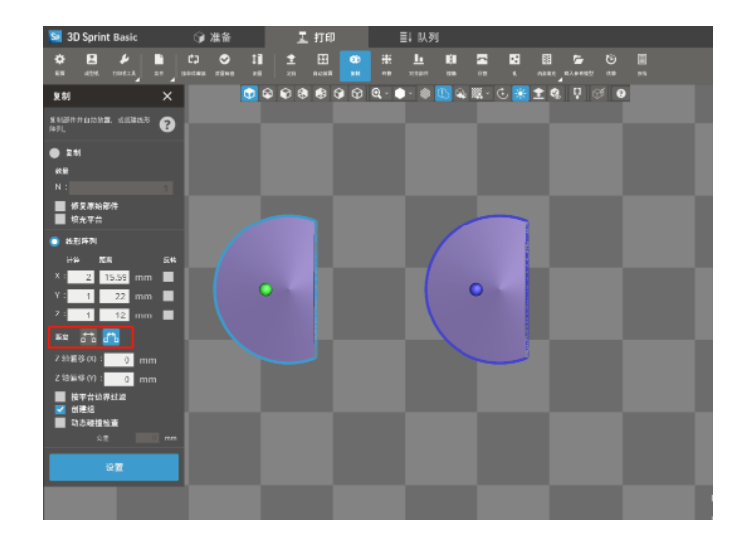
Task: Click the platform with up-arrow icon in view toolbar
Action: pyautogui.click(x=538, y=93)
